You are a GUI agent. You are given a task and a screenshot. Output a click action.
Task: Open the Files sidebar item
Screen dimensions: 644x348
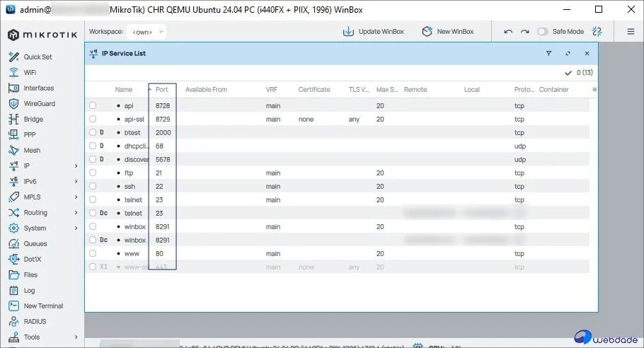tap(30, 275)
